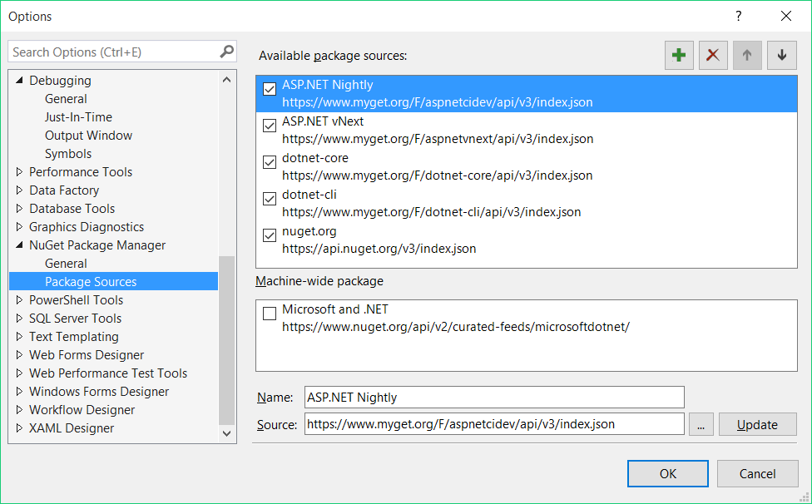Move selected source up with arrow icon
This screenshot has height=504, width=812.
[x=747, y=55]
